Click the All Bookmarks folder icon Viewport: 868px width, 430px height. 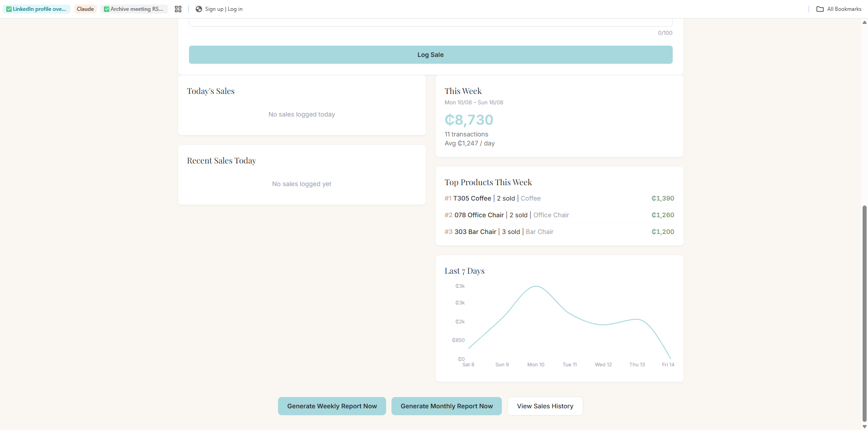point(820,9)
